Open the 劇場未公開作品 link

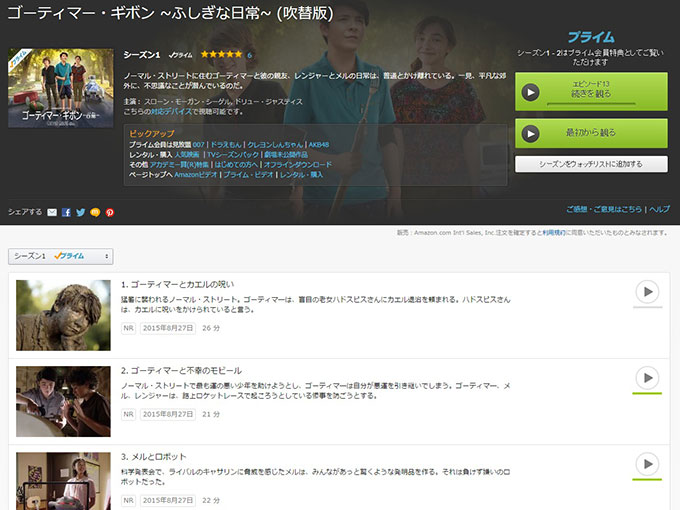pos(286,154)
